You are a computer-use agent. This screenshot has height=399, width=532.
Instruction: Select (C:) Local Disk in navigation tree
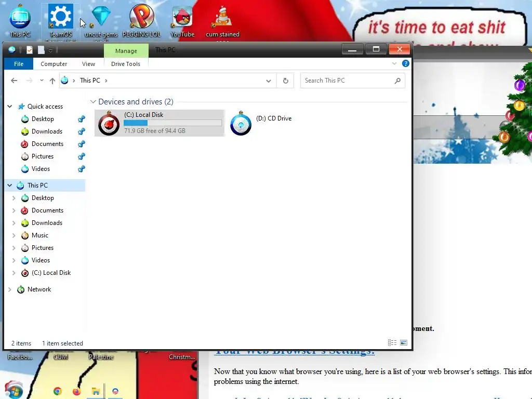51,272
